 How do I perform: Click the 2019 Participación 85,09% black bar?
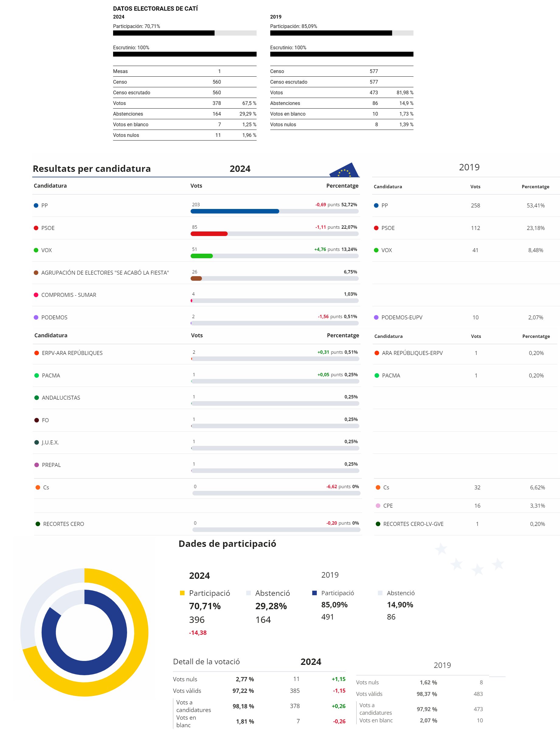tap(331, 33)
